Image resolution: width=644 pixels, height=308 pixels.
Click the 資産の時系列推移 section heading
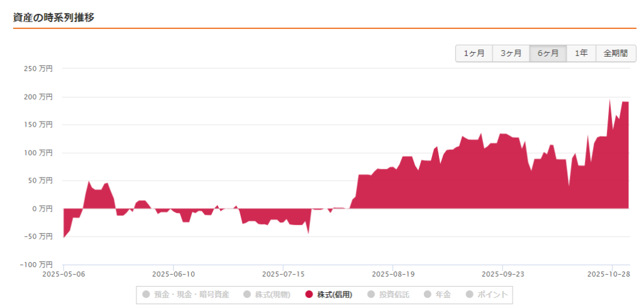click(53, 17)
